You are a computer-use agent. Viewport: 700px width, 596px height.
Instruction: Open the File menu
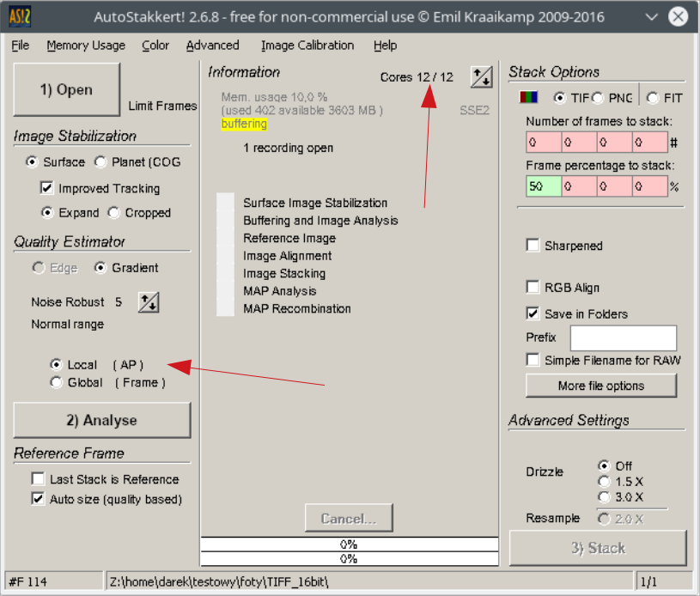20,46
